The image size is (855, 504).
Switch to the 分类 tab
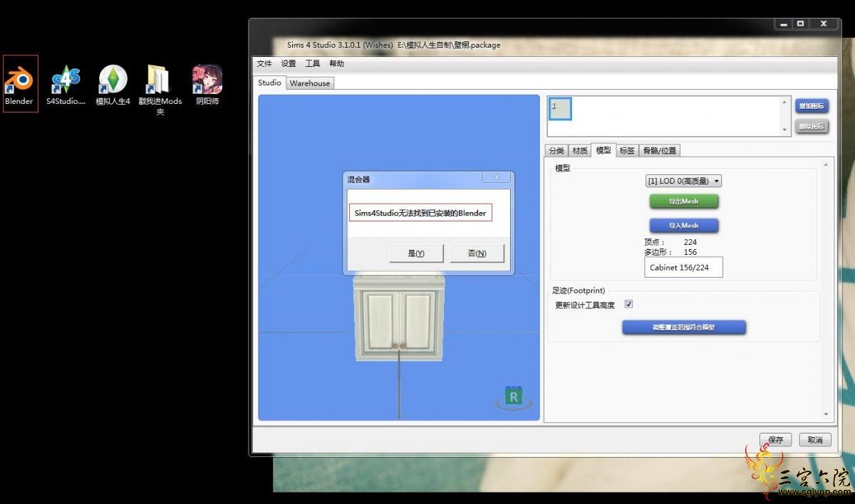556,150
